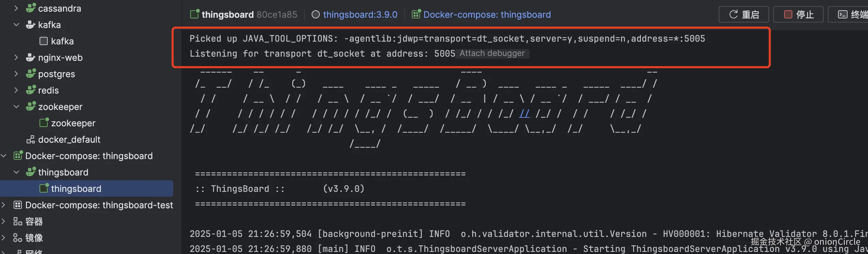
Task: Expand the 容器 containers node
Action: tap(3, 221)
